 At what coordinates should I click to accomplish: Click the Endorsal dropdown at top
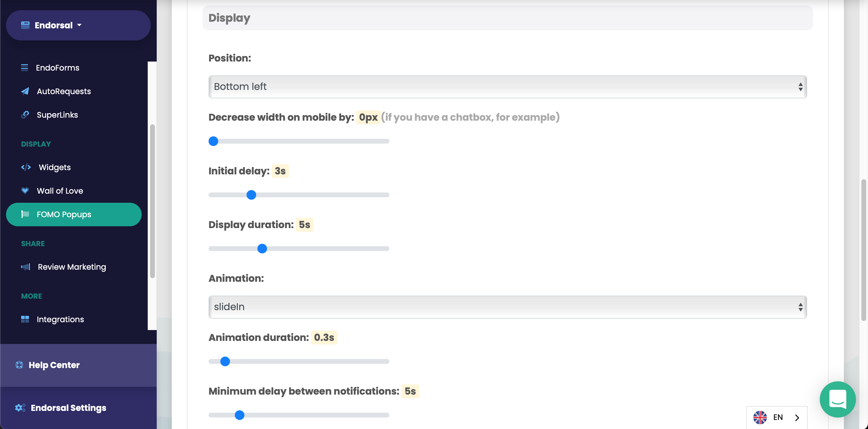pyautogui.click(x=78, y=25)
